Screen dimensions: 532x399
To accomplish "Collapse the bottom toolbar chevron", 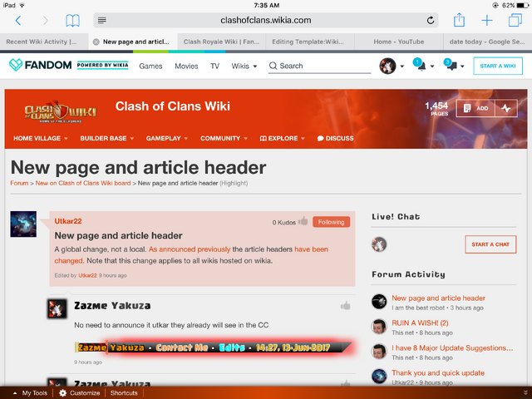I will [525, 392].
